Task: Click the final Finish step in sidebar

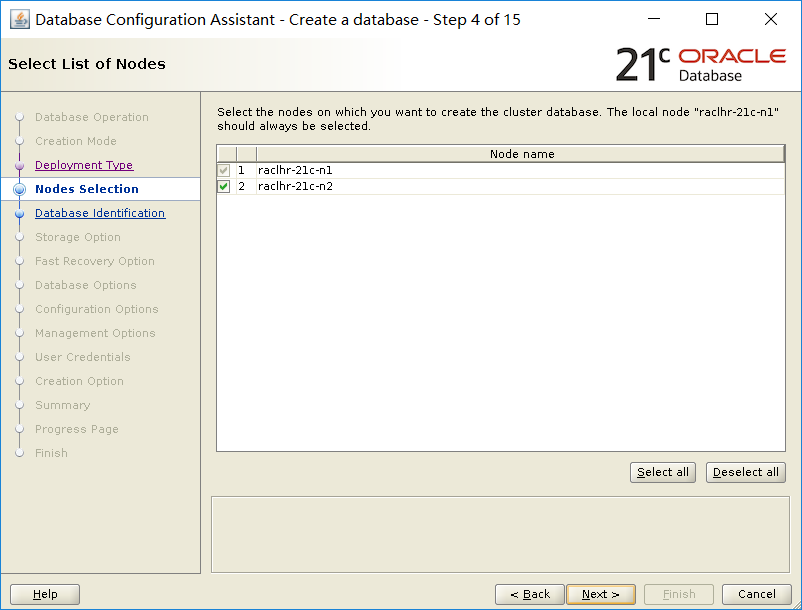Action: (51, 454)
